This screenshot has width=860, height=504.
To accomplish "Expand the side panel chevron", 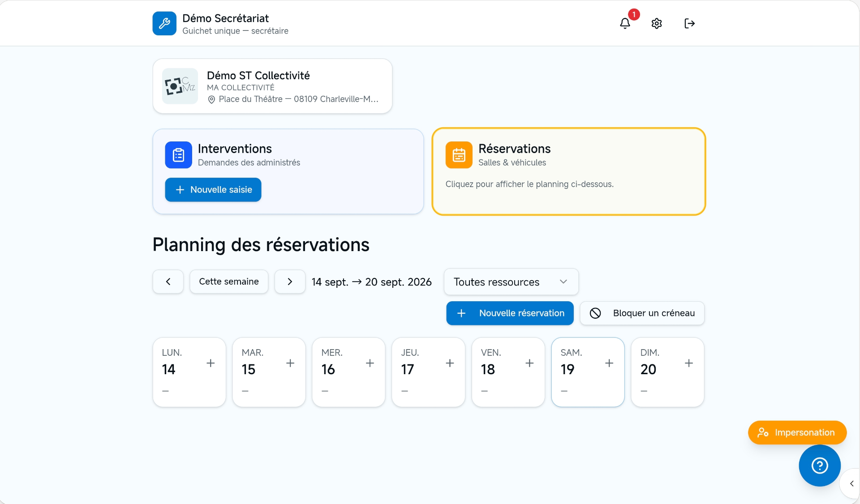I will pos(851,483).
